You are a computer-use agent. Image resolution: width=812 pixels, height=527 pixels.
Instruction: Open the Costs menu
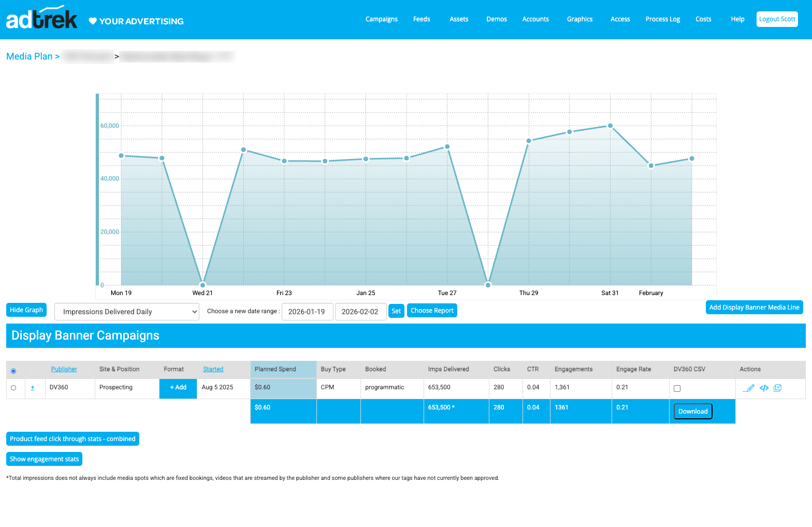[x=703, y=19]
